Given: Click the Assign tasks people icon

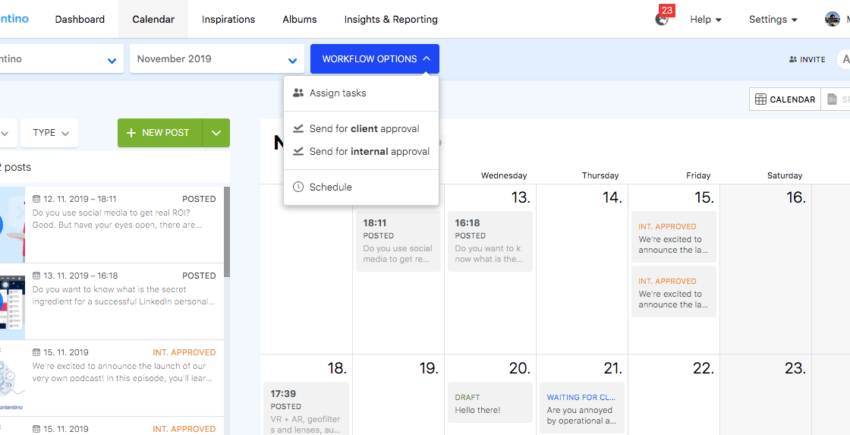Looking at the screenshot, I should pos(298,93).
